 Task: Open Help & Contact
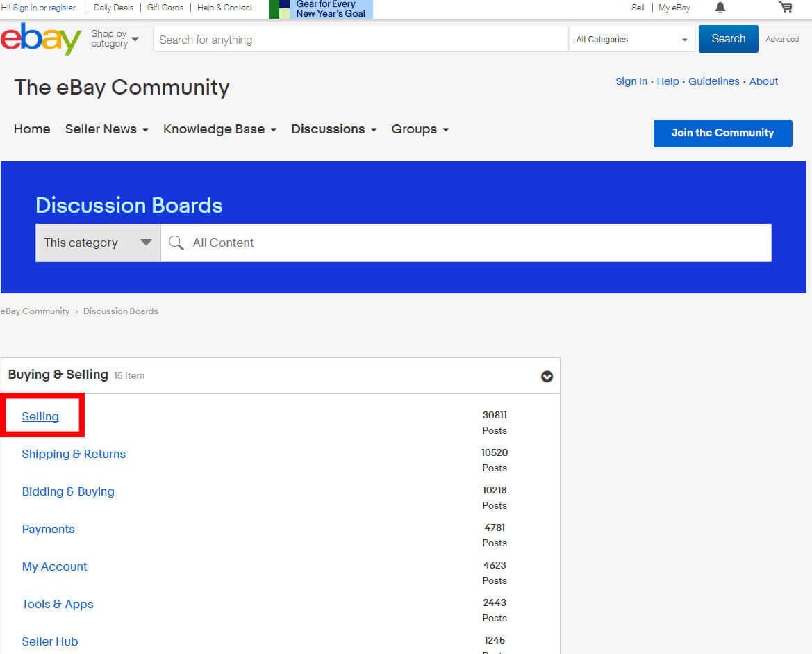tap(225, 8)
